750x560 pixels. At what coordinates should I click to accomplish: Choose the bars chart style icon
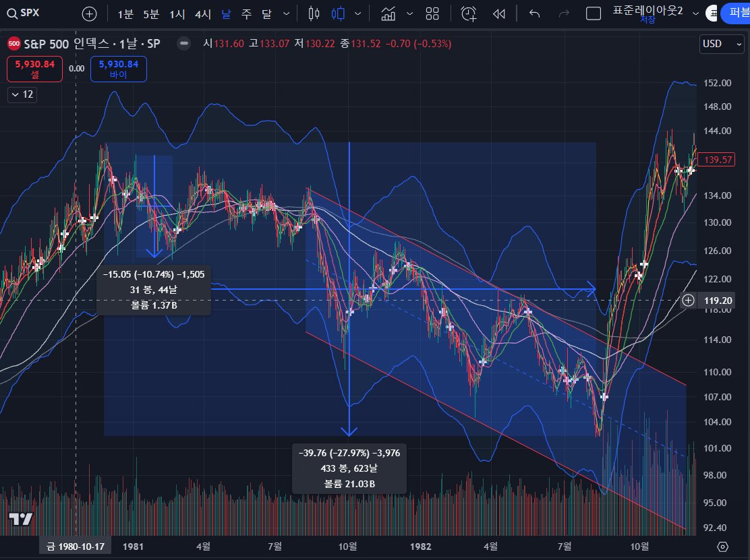click(314, 14)
